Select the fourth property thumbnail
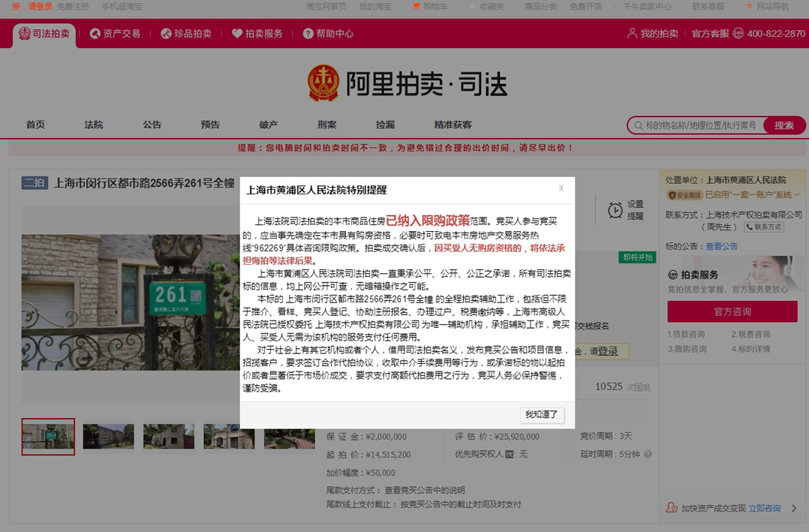This screenshot has width=809, height=532. pos(229,437)
